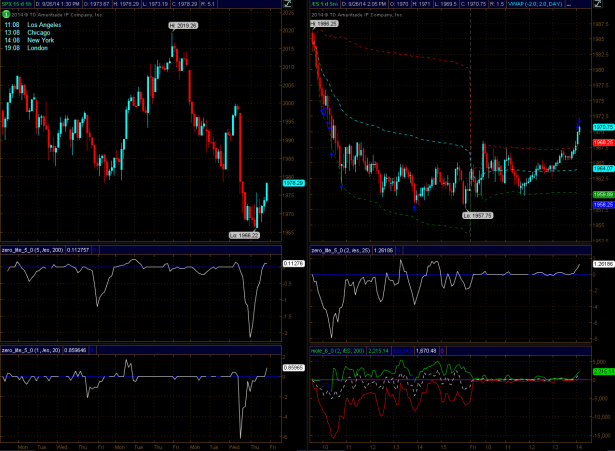The width and height of the screenshot is (615, 451).
Task: Click the London 19:08 clock label
Action: point(26,48)
